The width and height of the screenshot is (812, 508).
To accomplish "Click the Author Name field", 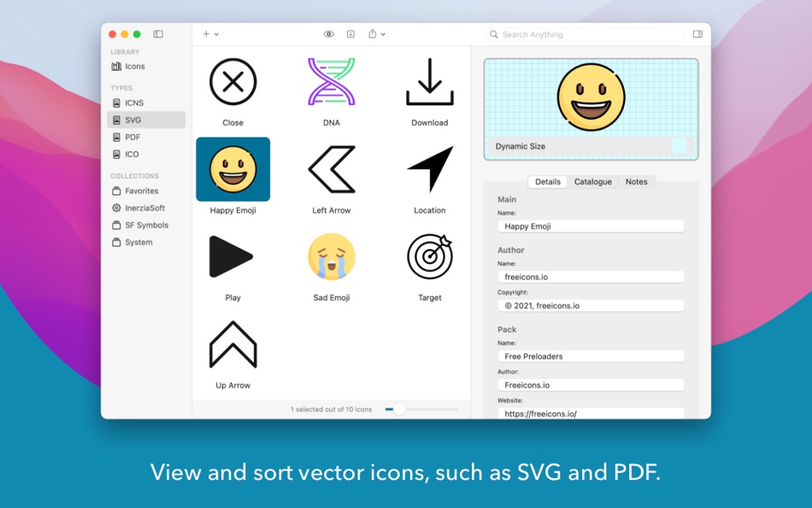I will (x=591, y=277).
